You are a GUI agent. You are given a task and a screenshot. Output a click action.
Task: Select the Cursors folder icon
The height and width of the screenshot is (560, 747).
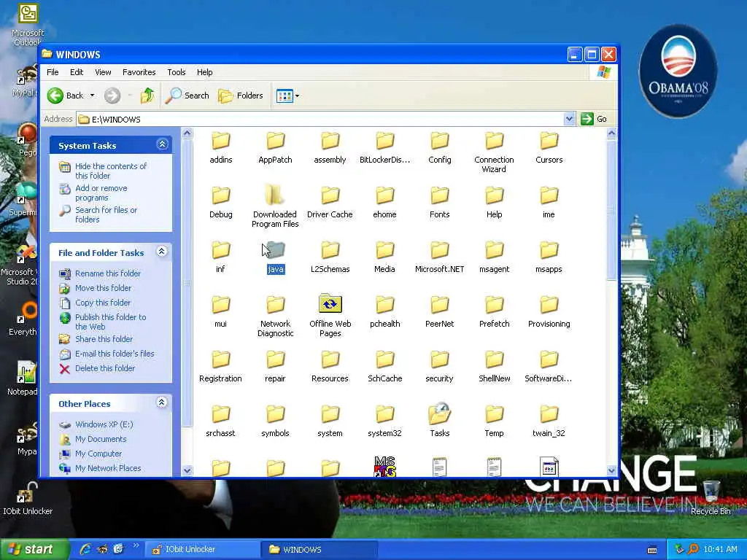pos(549,141)
